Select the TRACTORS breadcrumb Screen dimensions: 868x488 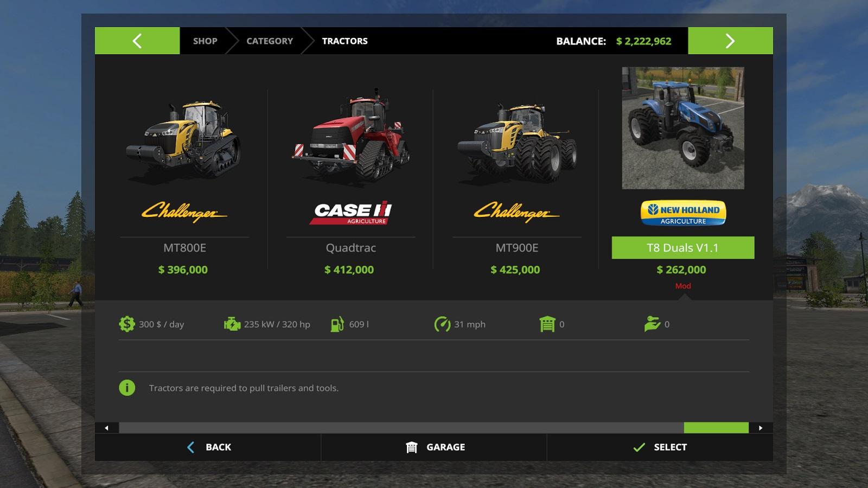[344, 41]
